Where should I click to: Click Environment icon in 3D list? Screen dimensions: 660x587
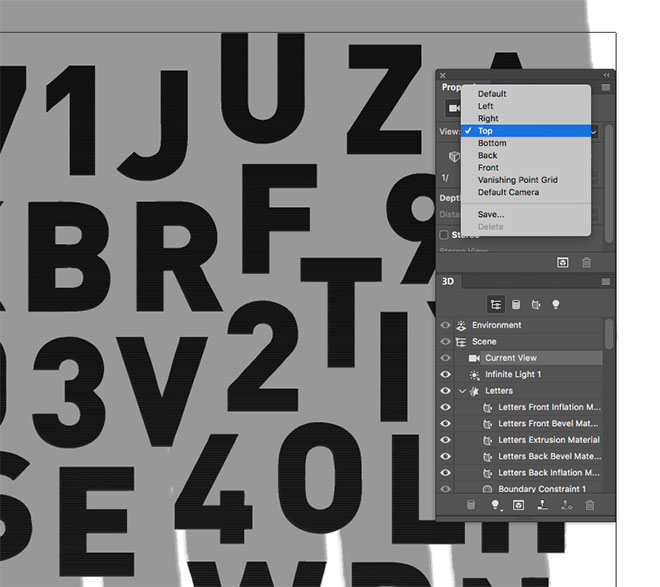461,325
